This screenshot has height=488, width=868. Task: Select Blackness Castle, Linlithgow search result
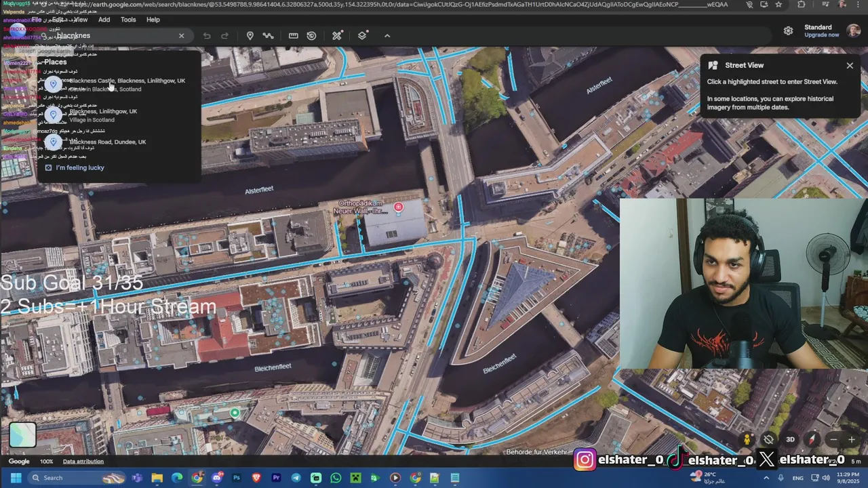[x=119, y=85]
